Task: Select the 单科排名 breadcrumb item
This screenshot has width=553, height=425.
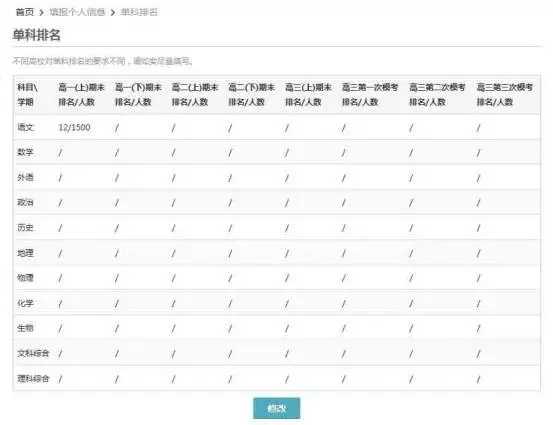Action: click(139, 12)
